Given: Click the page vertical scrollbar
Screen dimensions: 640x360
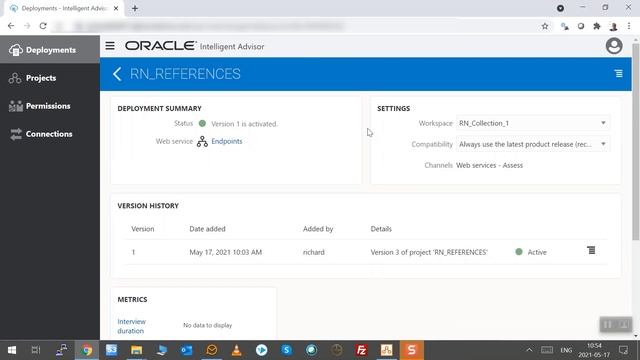Looking at the screenshot, I should tap(636, 141).
